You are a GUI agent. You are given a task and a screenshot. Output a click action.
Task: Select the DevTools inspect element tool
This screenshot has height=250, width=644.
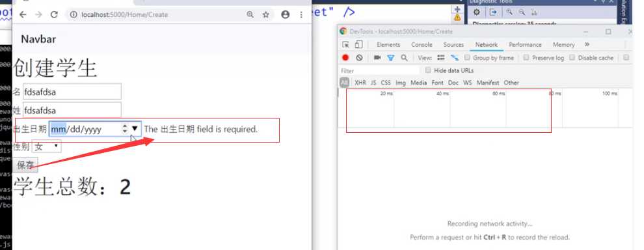pyautogui.click(x=345, y=44)
